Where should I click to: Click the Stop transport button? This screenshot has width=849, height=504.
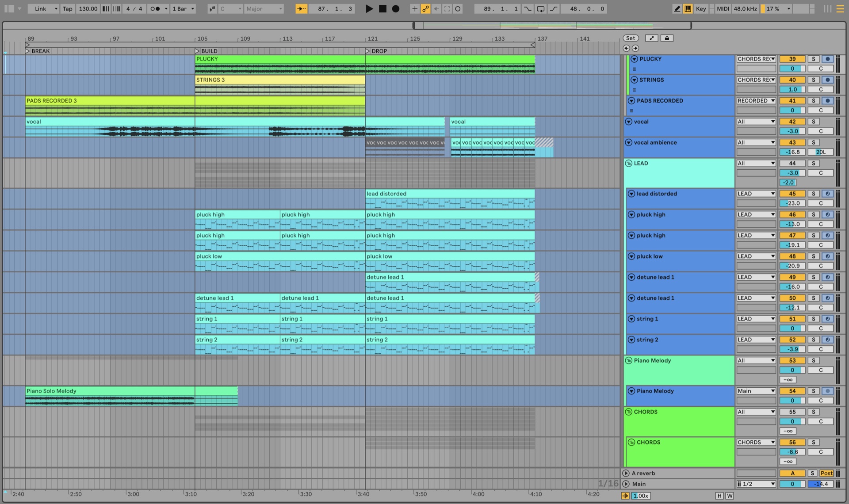382,8
